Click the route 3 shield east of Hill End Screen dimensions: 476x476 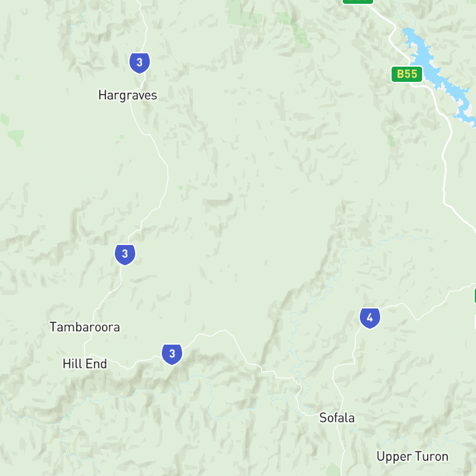click(172, 354)
